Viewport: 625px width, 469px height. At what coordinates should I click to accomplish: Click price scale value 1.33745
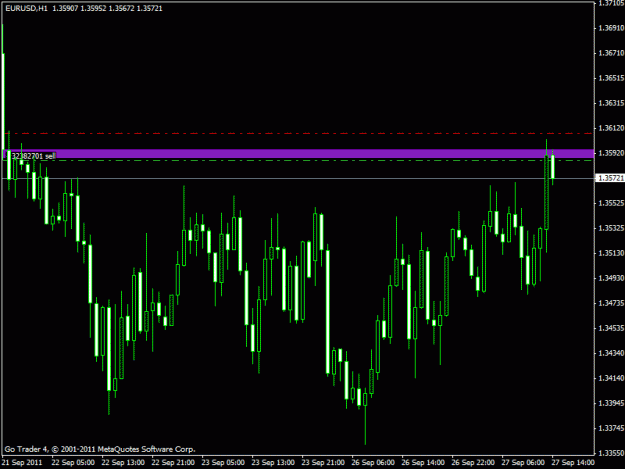[x=611, y=428]
